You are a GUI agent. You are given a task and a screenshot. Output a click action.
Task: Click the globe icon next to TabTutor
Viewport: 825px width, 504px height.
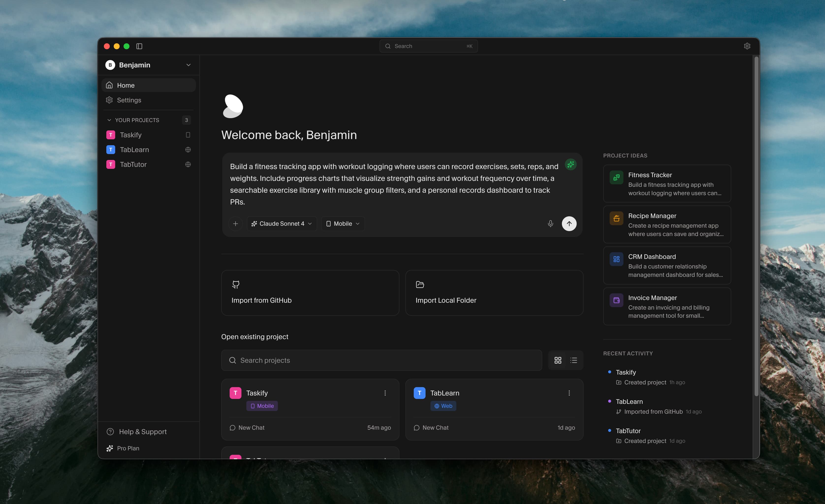point(188,164)
